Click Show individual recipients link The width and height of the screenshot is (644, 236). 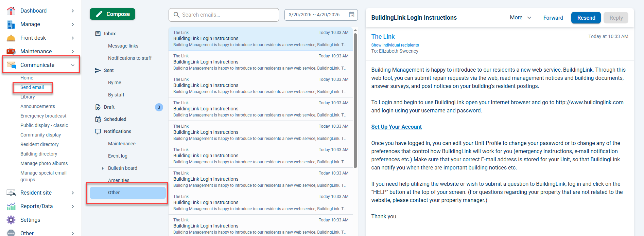click(395, 45)
